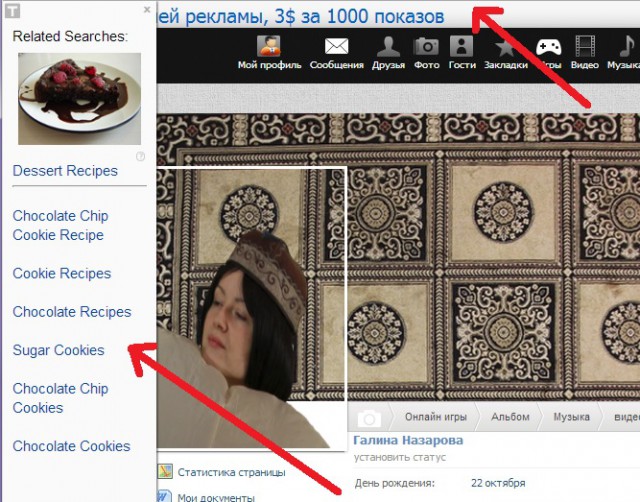Screen dimensions: 640x502
Task: Select the Sugar Cookies link
Action: [x=58, y=350]
